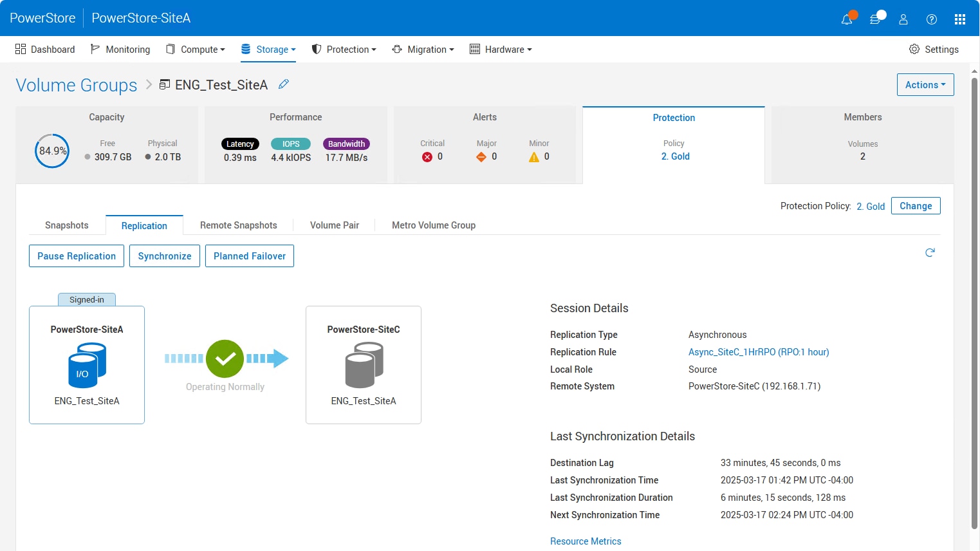
Task: Select the Members card
Action: coord(863,145)
